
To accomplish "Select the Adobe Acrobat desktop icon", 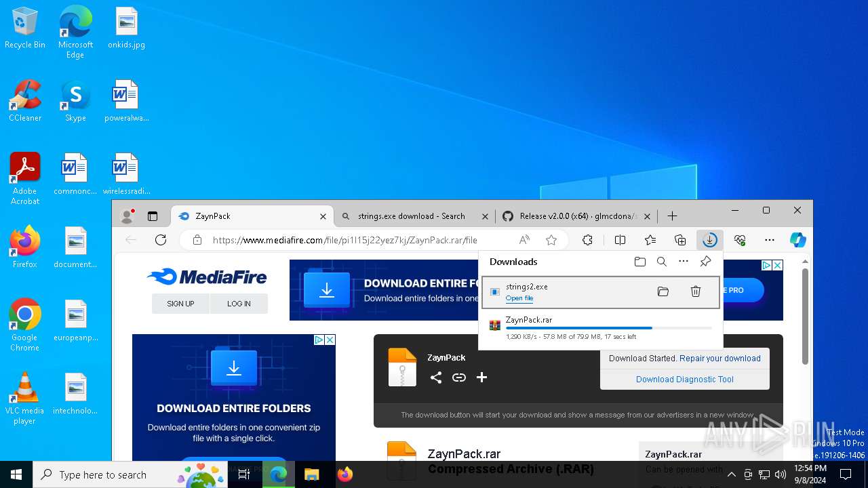I will click(x=25, y=178).
